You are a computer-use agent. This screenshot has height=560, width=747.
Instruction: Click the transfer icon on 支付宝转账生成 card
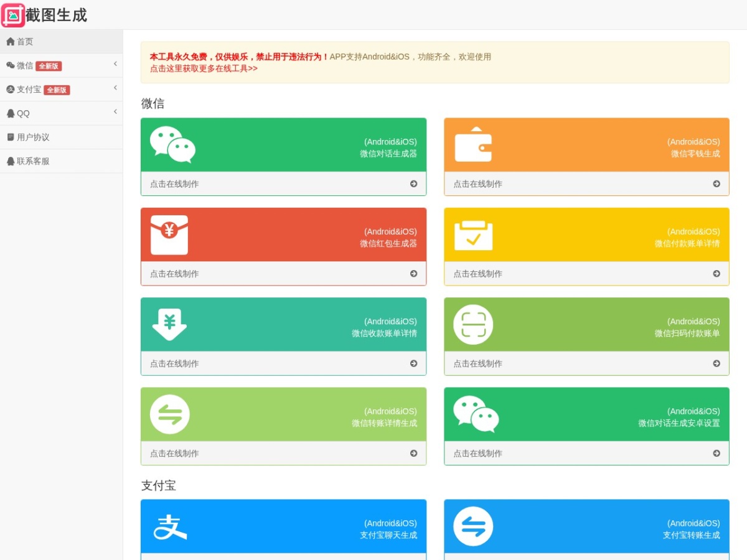point(473,526)
